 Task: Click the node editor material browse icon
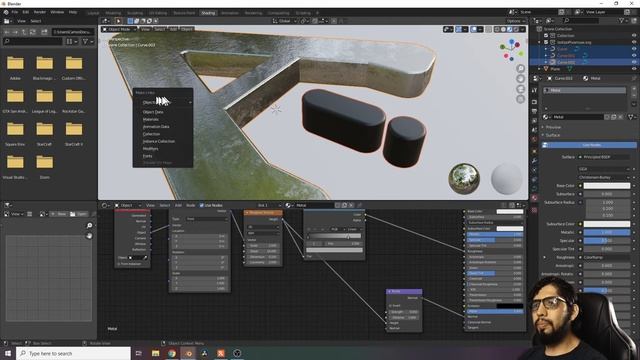click(x=289, y=205)
